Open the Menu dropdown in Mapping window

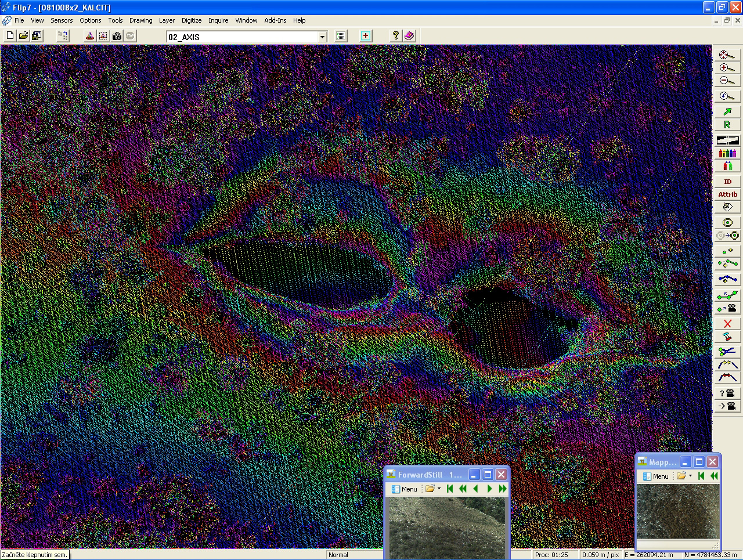pyautogui.click(x=656, y=476)
